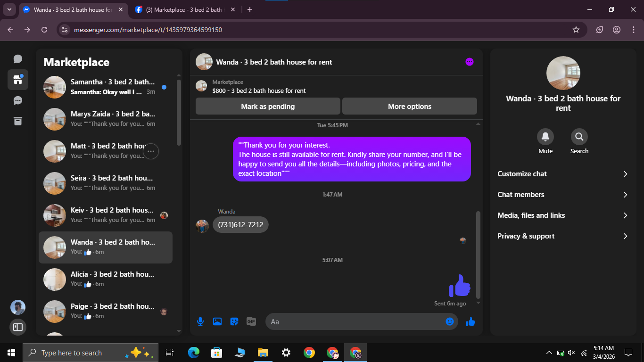Click the large thumbs-up sent message
Viewport: 644px width, 362px height.
point(459,285)
